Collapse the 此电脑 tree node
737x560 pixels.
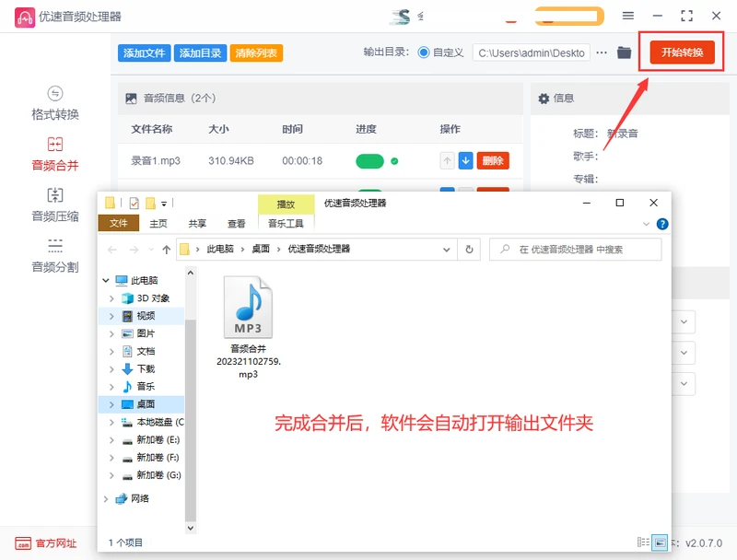(106, 281)
